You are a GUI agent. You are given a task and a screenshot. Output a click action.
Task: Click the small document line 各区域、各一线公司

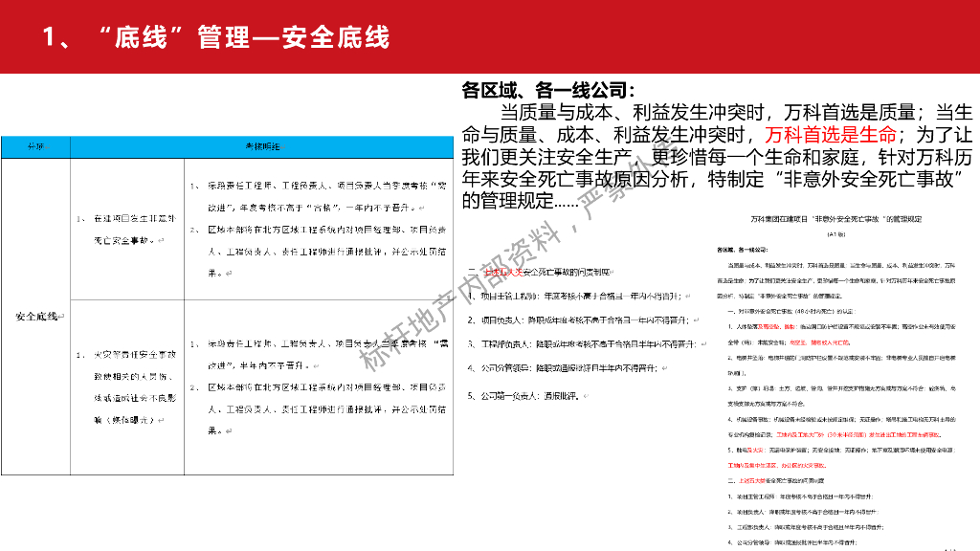742,250
